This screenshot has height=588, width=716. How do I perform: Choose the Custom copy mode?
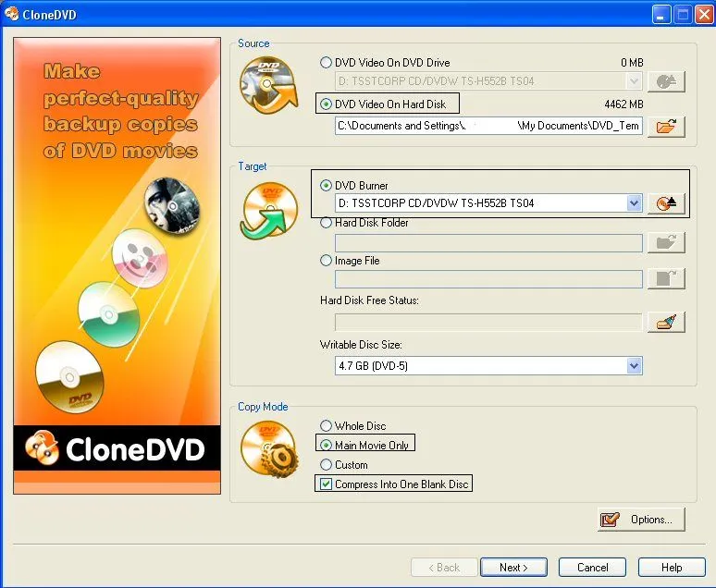(x=326, y=465)
